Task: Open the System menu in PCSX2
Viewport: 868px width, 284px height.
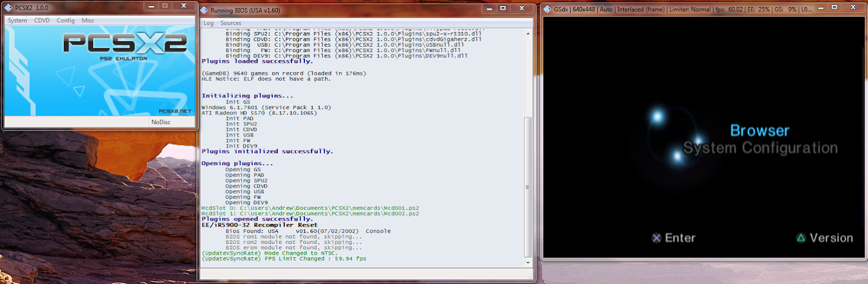Action: pyautogui.click(x=17, y=21)
